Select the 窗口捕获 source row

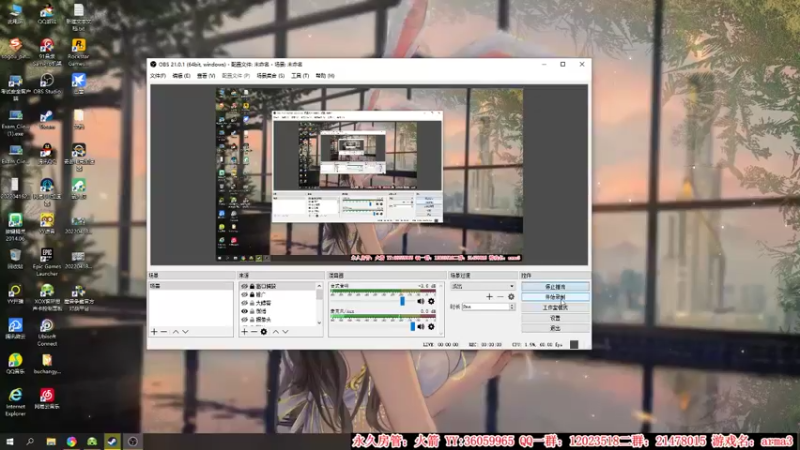click(x=279, y=286)
